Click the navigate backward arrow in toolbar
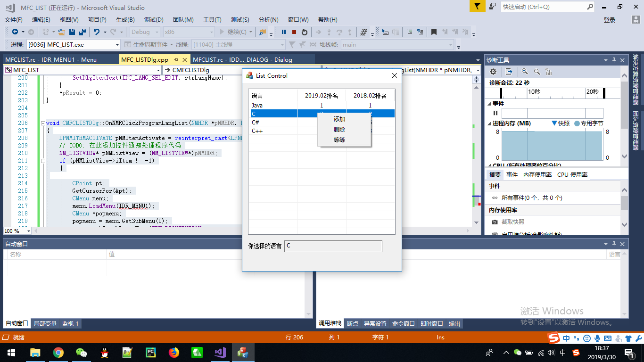The width and height of the screenshot is (644, 362). [15, 32]
